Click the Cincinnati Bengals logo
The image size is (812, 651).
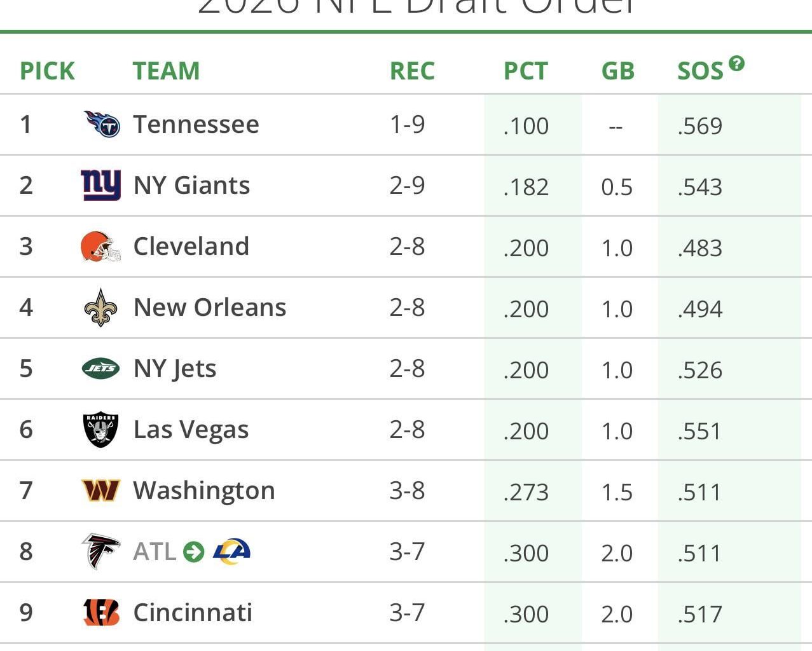[102, 612]
